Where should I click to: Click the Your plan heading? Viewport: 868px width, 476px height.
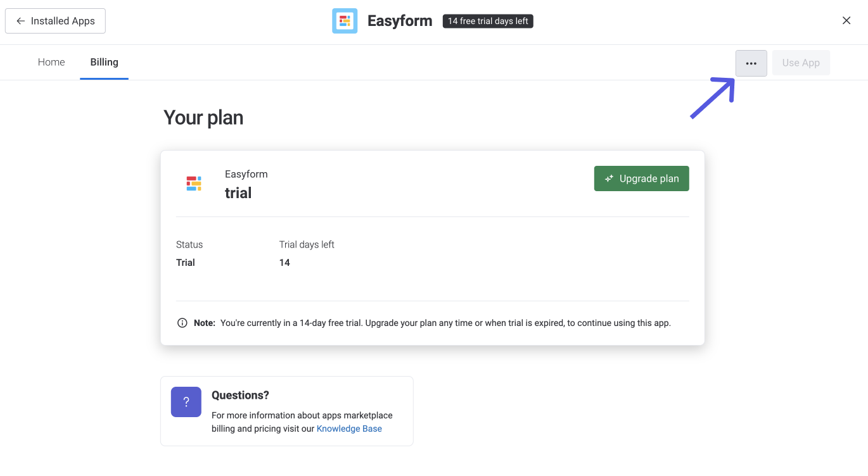point(203,117)
